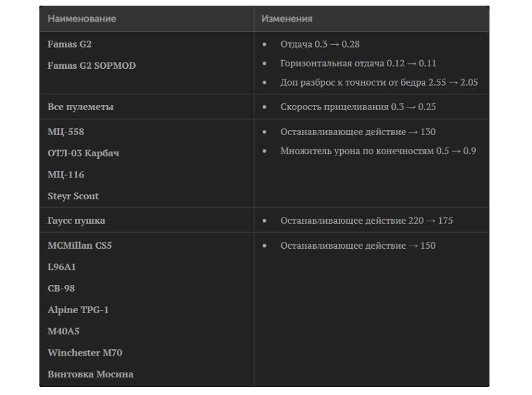
Task: Select the L96A1 weapon name
Action: point(61,267)
